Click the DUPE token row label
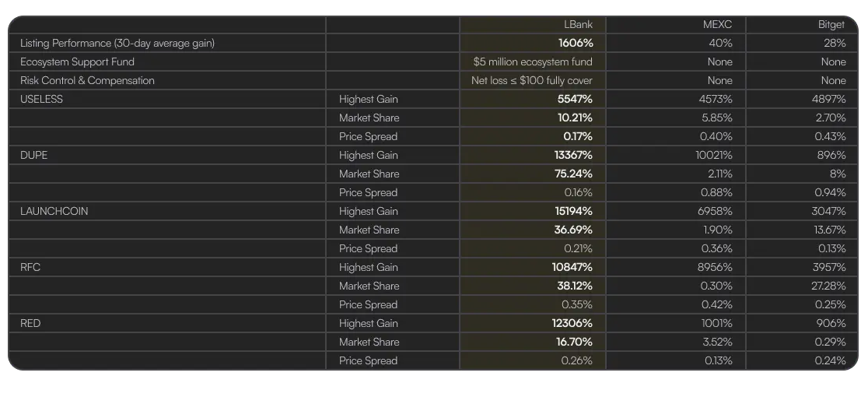Screen dimensions: 868x397 [33, 155]
